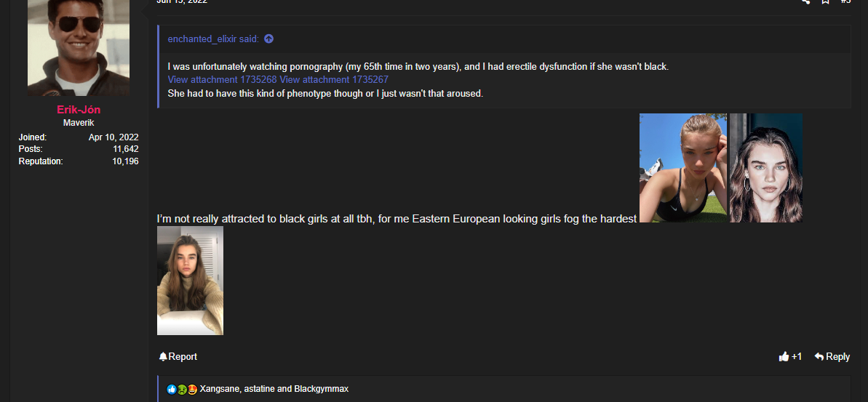The image size is (868, 402).
Task: Open enchanted_elixir said quote link
Action: pyautogui.click(x=213, y=39)
